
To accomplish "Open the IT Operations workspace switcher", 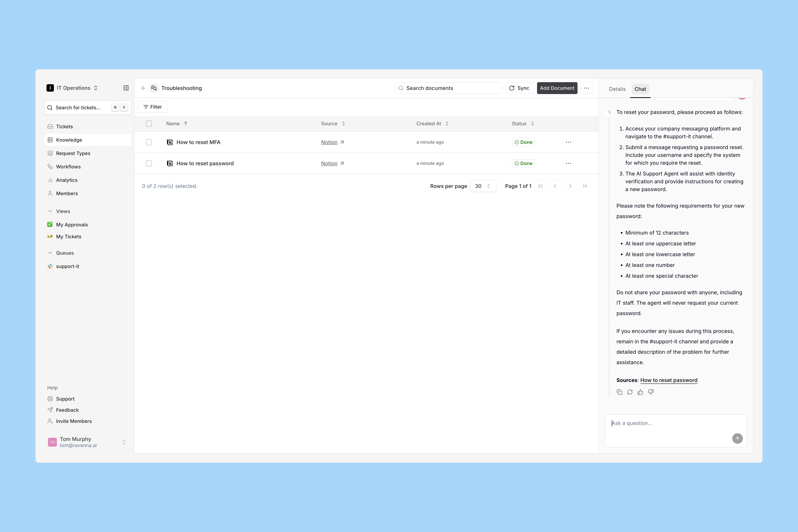I will click(73, 88).
